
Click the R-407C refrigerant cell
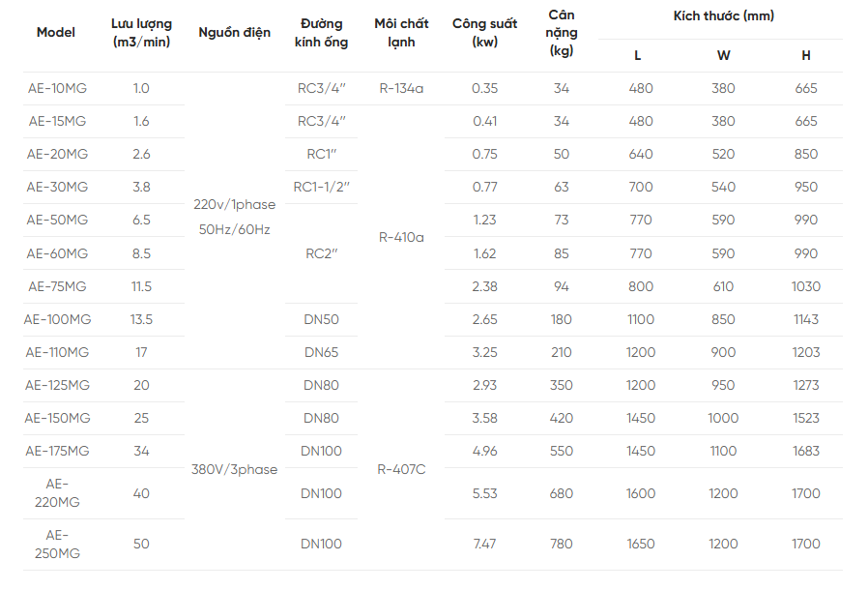coord(401,470)
